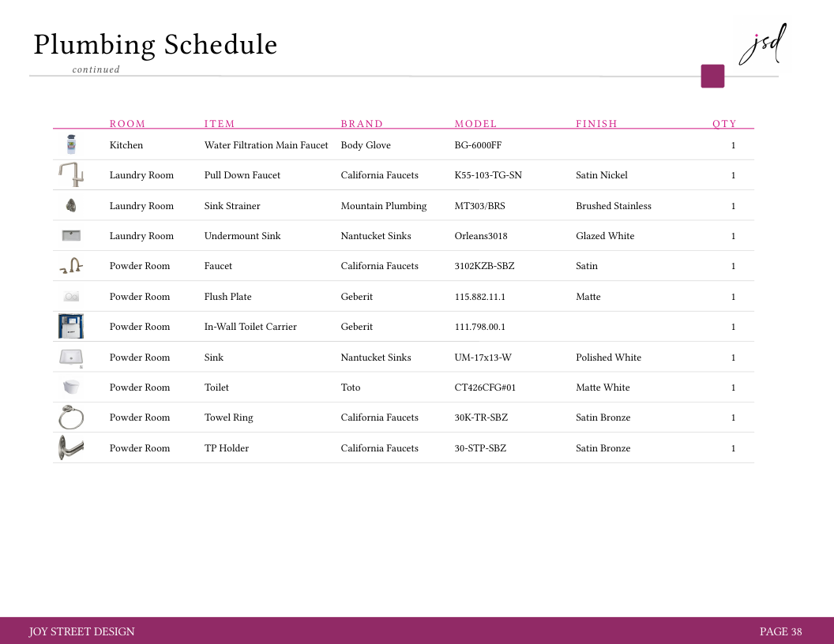Click JOY STREET DESIGN footer text
Image resolution: width=834 pixels, height=644 pixels.
click(81, 631)
